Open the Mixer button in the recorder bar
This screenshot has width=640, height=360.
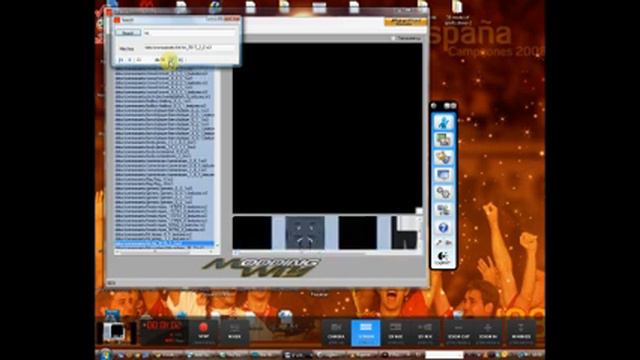(234, 331)
